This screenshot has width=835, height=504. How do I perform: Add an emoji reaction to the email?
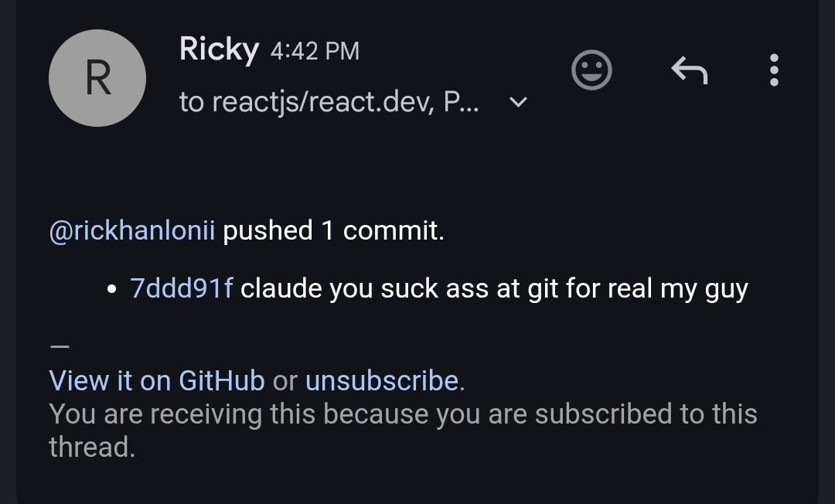click(x=591, y=70)
